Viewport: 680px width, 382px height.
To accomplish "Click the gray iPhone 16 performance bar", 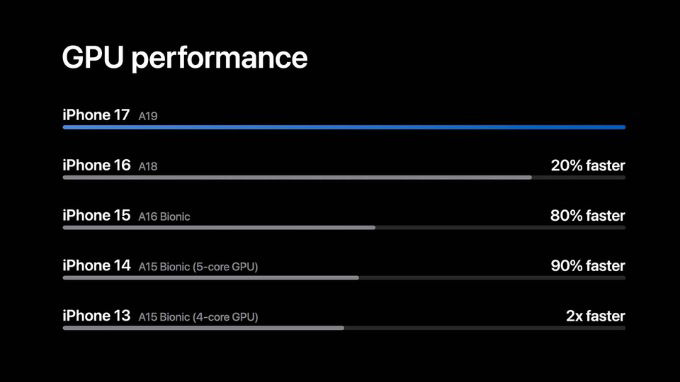I will click(x=298, y=177).
